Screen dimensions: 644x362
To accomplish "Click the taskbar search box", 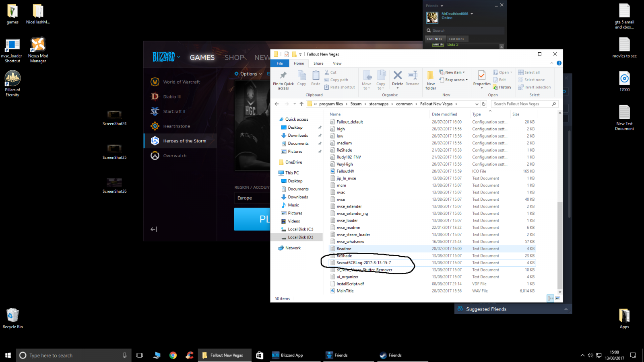I will (74, 355).
